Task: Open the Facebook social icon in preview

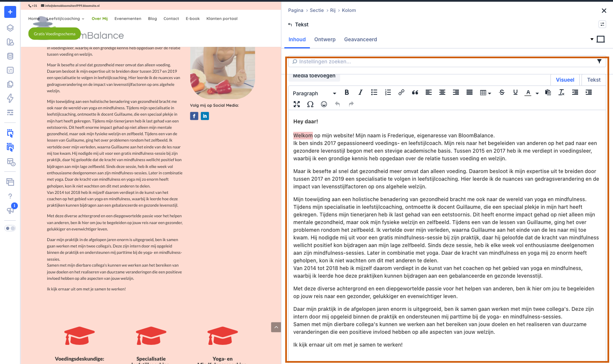Action: tap(194, 116)
